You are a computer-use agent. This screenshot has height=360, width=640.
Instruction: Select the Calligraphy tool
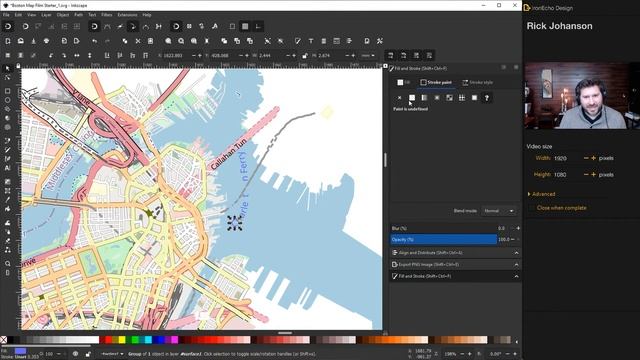pyautogui.click(x=7, y=159)
